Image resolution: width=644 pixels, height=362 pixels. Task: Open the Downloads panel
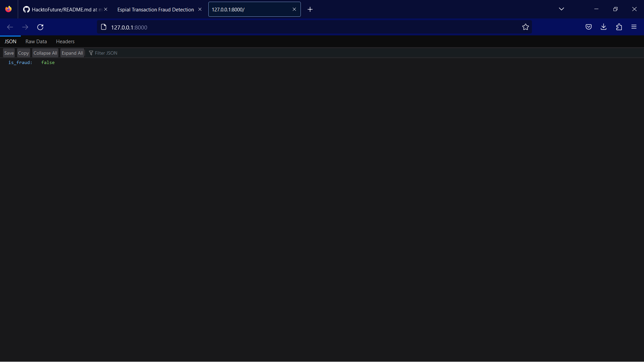click(x=603, y=27)
